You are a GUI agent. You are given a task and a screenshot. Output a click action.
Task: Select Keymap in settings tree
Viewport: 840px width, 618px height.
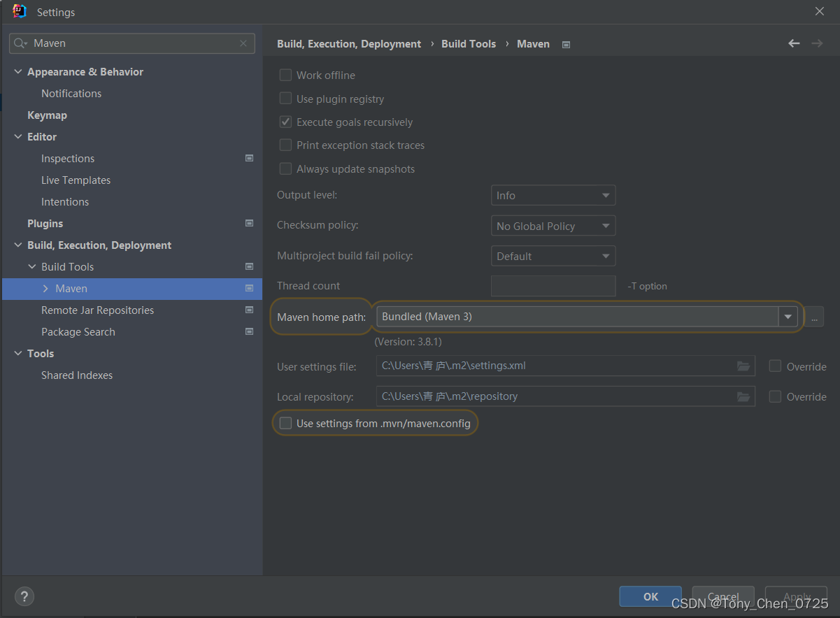pyautogui.click(x=47, y=115)
